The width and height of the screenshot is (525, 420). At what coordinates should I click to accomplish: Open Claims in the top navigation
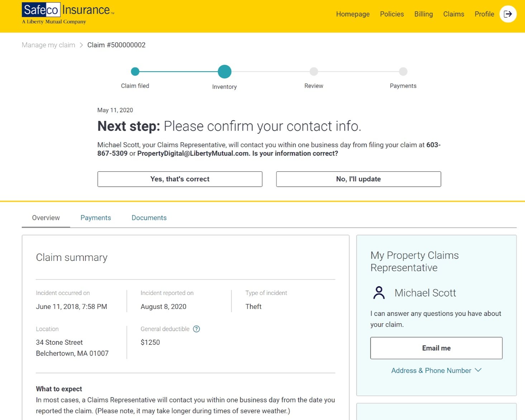453,14
